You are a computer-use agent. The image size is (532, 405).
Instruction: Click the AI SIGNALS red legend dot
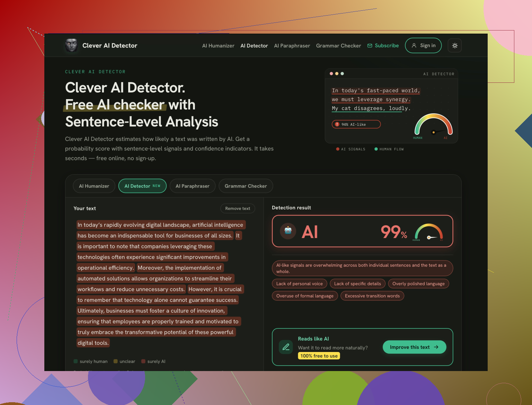(338, 149)
